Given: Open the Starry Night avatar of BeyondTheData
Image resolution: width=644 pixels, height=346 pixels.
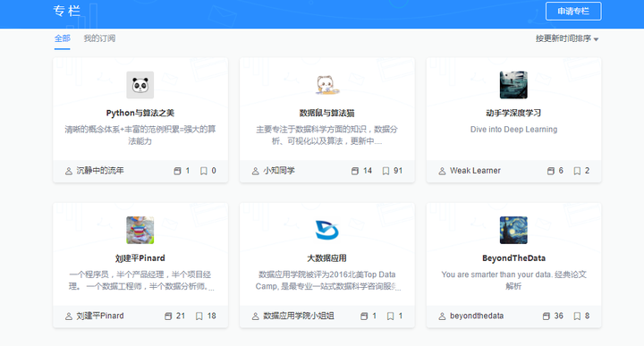Looking at the screenshot, I should (x=513, y=231).
